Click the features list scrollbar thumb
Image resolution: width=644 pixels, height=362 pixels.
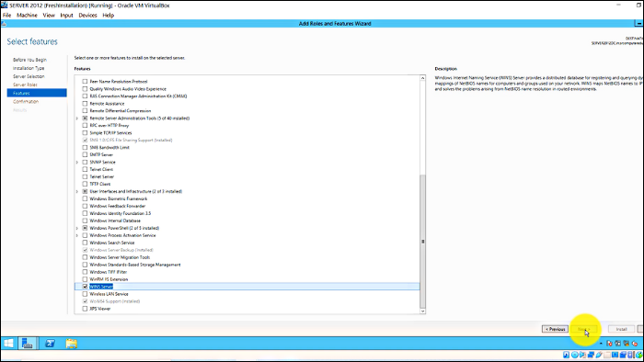pos(422,242)
